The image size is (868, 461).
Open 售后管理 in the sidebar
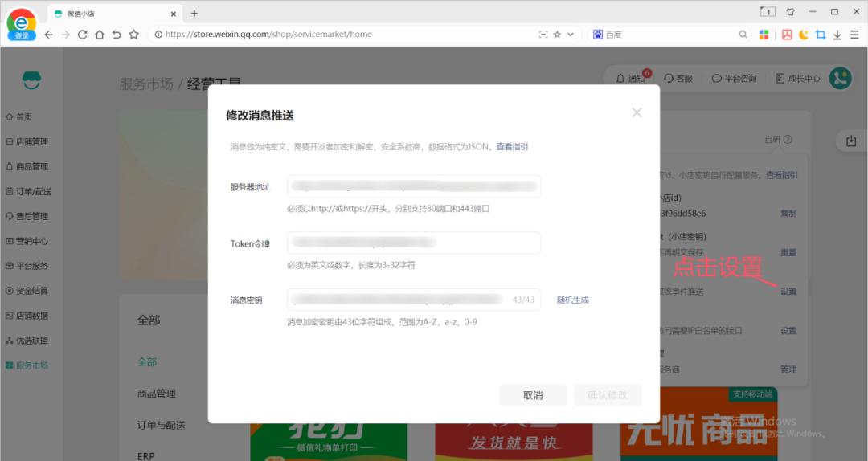27,216
